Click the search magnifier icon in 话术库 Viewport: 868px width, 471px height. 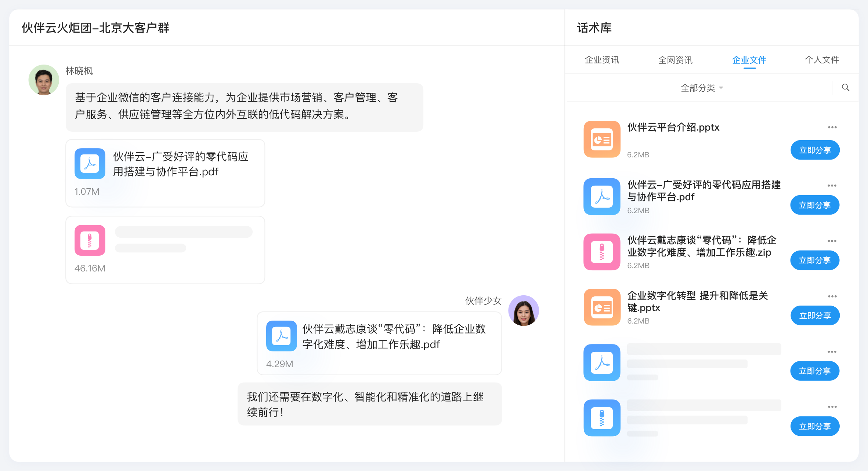(845, 87)
